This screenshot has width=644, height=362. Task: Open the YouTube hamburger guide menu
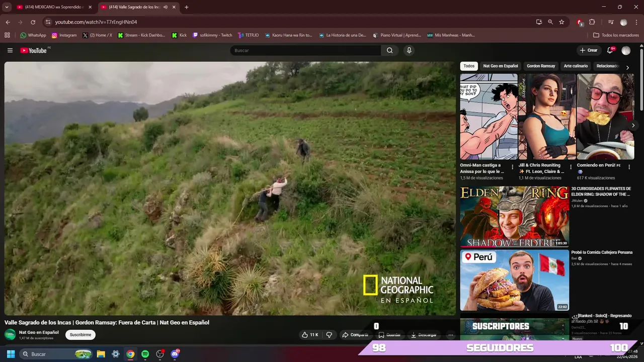tap(10, 50)
